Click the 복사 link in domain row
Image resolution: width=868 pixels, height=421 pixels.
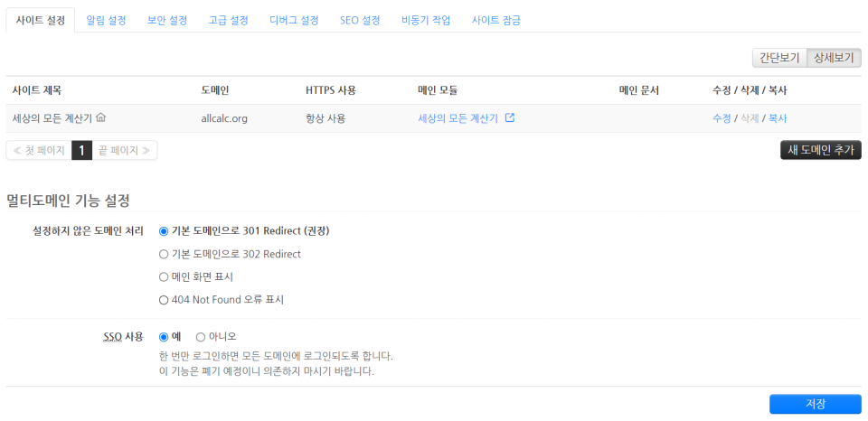(778, 117)
